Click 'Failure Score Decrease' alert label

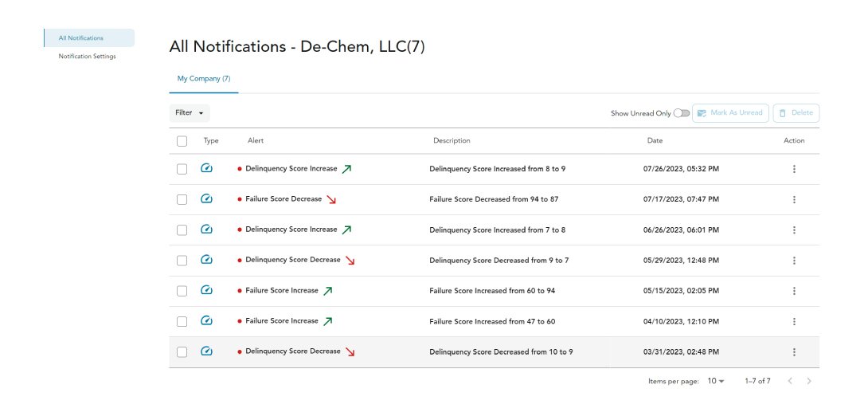(x=283, y=199)
